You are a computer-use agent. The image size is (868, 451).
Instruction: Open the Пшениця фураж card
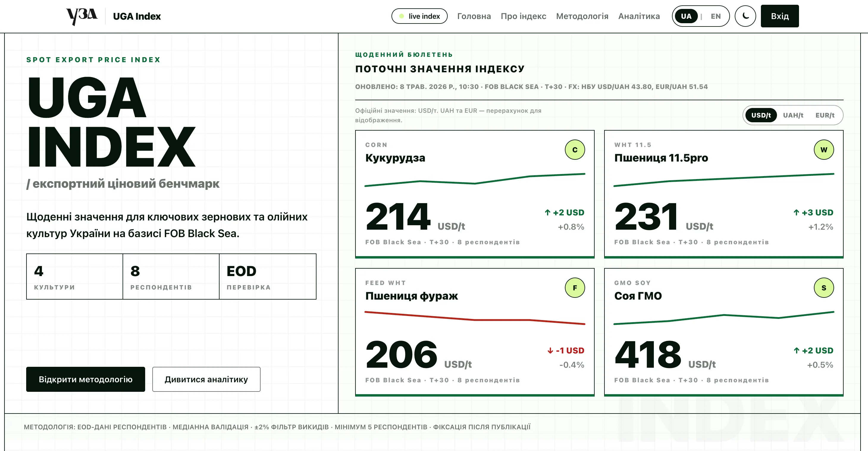[475, 332]
